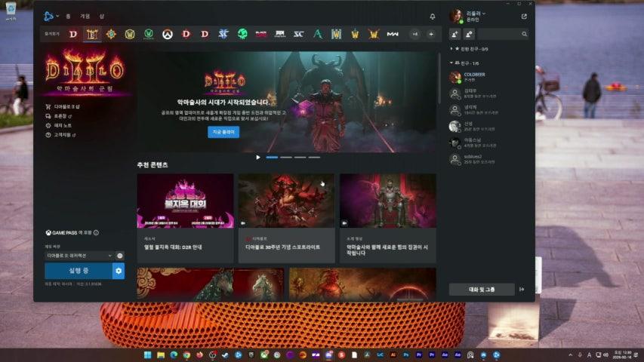
Task: Select the Black Ops icon in favorites
Action: 261,34
